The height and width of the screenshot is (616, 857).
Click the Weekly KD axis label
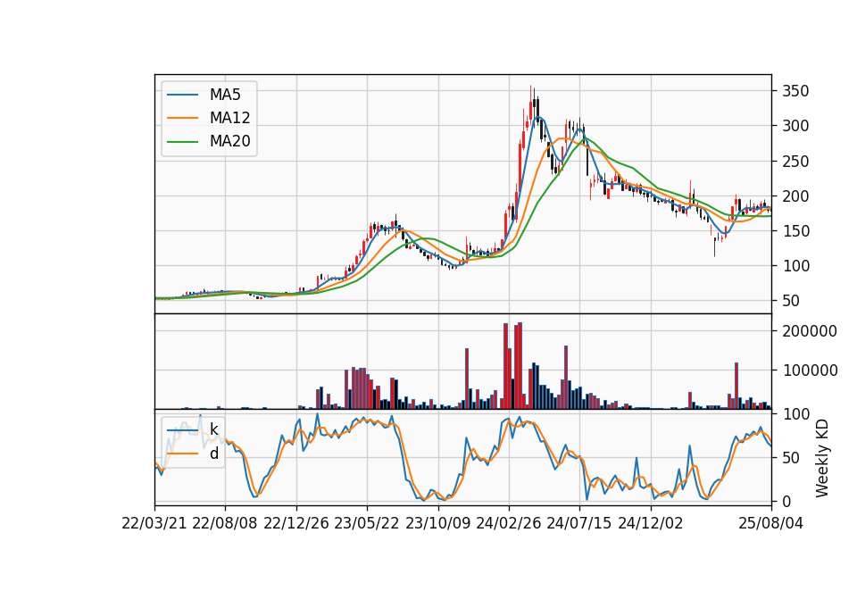click(821, 458)
